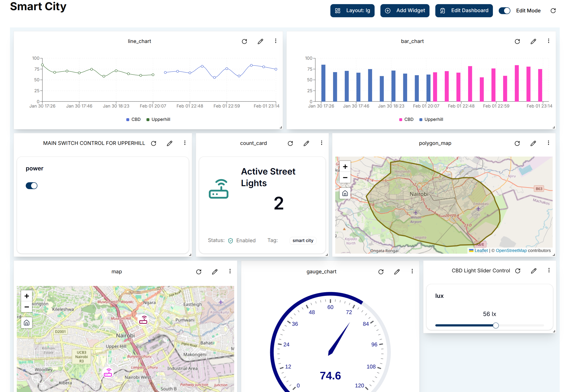Click the smart city tag chip
The height and width of the screenshot is (392, 575).
303,241
